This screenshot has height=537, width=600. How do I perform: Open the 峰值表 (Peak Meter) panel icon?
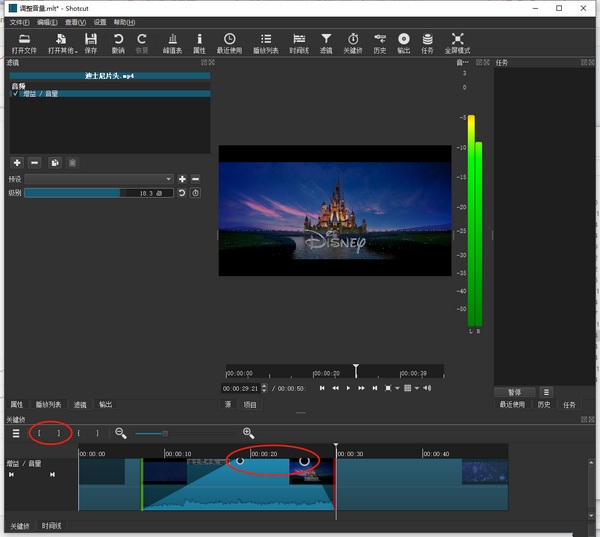pos(171,40)
